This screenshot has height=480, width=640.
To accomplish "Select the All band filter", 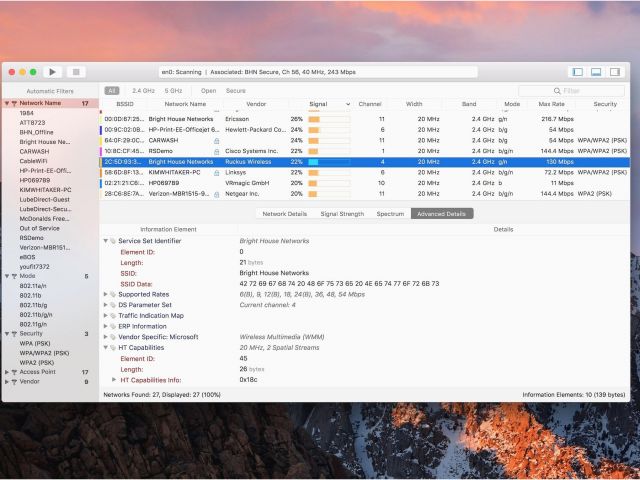I will point(112,91).
